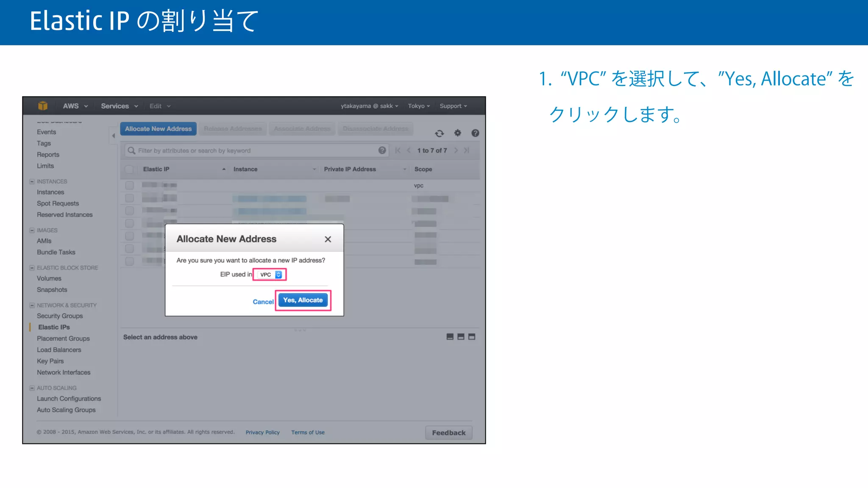Click the help question mark near gear
This screenshot has width=868, height=488.
click(476, 133)
